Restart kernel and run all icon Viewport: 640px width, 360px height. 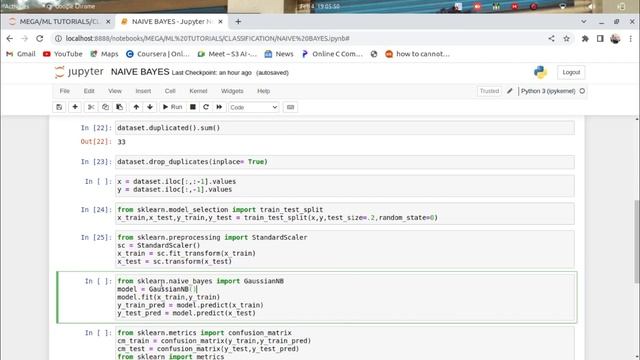219,107
